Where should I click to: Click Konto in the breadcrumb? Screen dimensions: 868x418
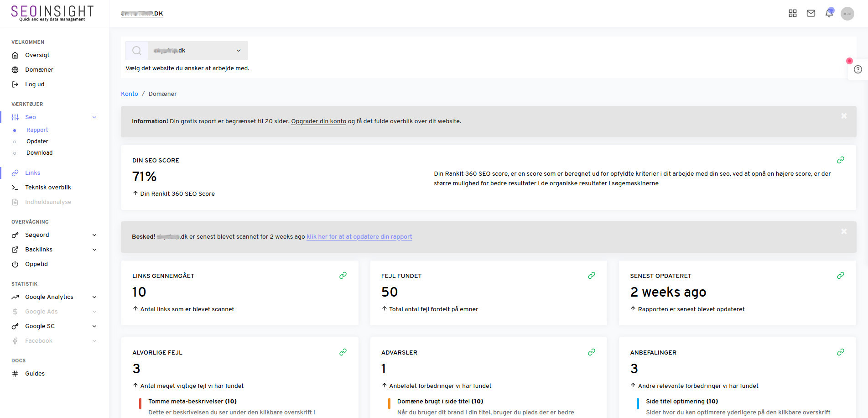pyautogui.click(x=130, y=94)
